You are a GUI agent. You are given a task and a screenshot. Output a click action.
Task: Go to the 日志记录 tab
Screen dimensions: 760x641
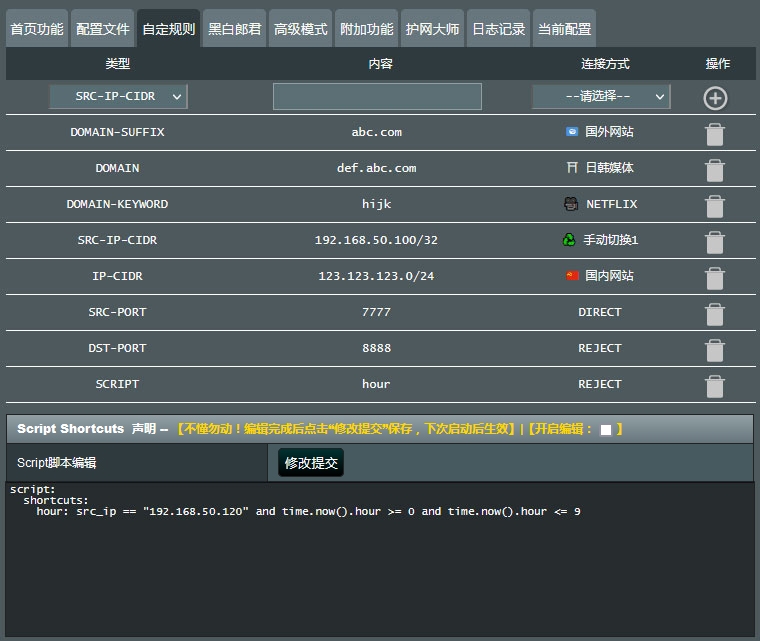pos(499,29)
